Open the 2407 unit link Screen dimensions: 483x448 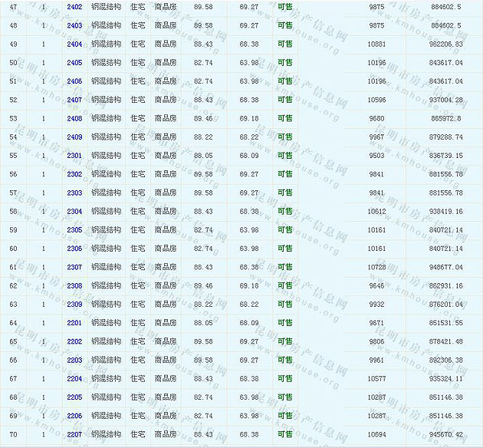(74, 100)
